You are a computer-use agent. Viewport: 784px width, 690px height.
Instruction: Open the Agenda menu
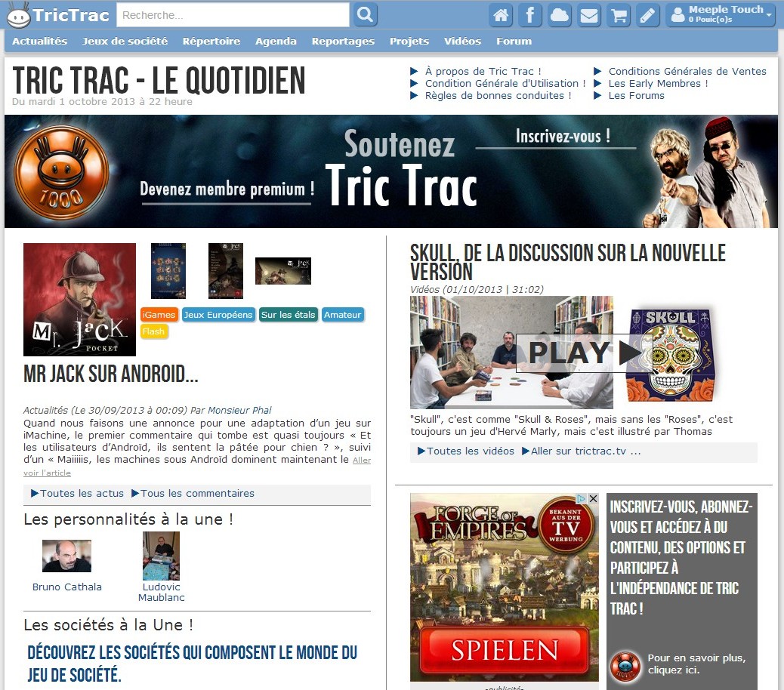point(276,41)
